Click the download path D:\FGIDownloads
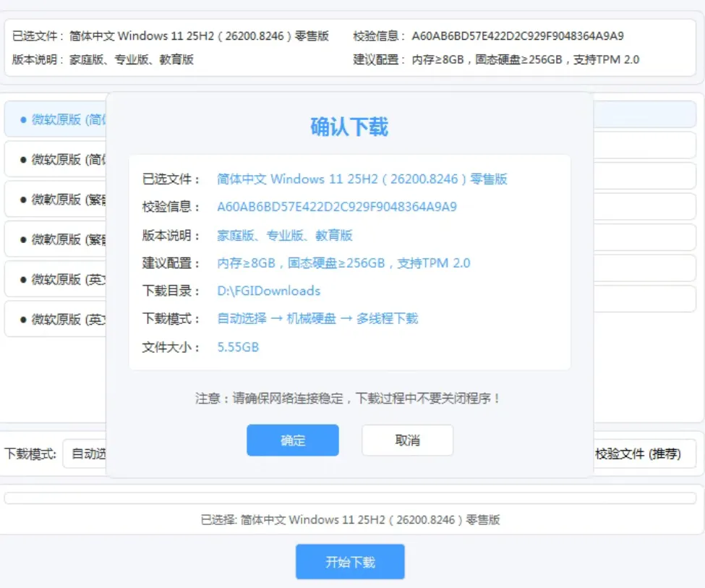 pos(268,291)
